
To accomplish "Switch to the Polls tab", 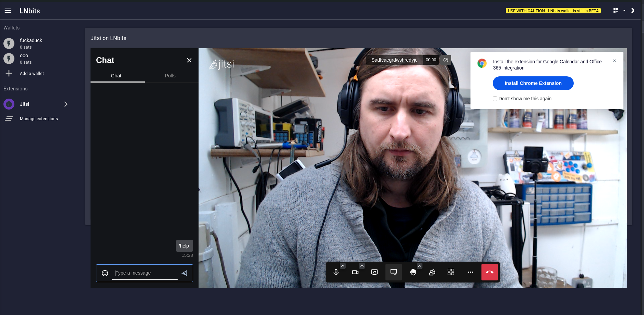I will tap(170, 76).
